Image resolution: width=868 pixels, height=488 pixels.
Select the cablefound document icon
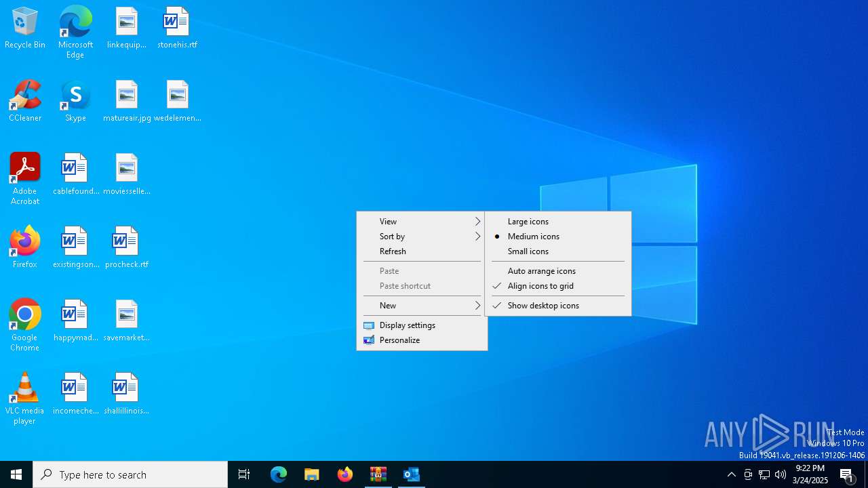pyautogui.click(x=76, y=174)
